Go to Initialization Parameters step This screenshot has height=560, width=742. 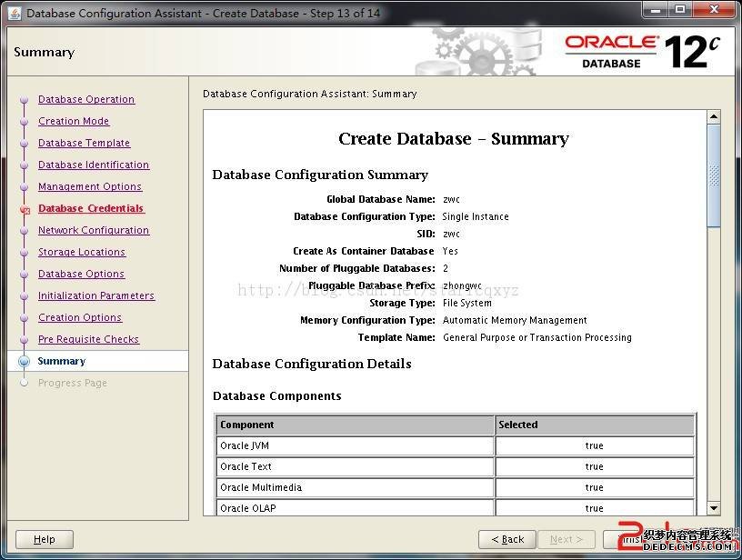[96, 296]
